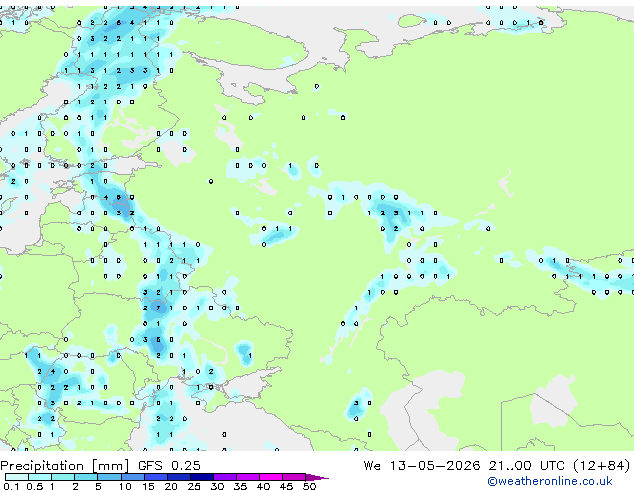The height and width of the screenshot is (490, 634).
Task: Select the legend swatch from 15 to 20
Action: [x=155, y=477]
